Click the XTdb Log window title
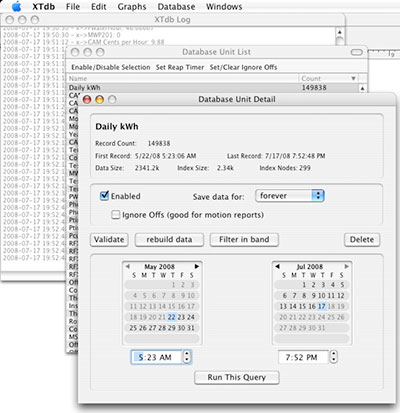 (172, 20)
